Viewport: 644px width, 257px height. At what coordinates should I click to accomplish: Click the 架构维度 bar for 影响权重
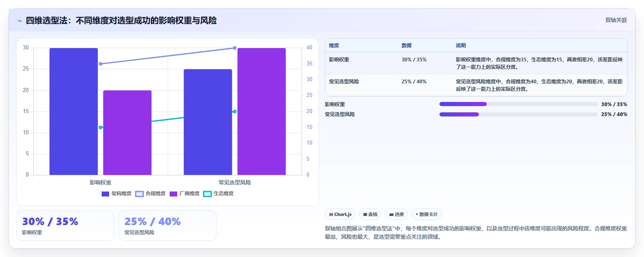coord(73,112)
